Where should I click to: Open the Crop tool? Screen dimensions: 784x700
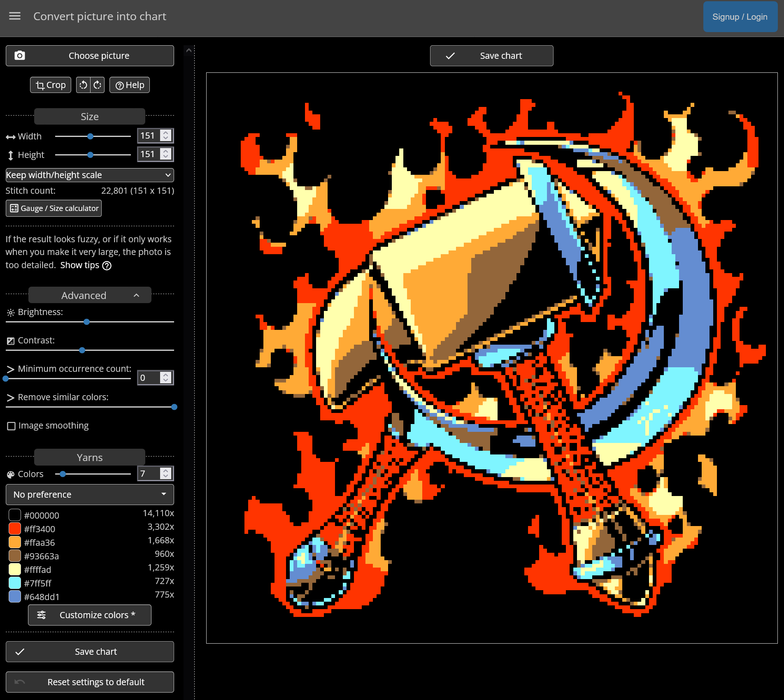(51, 85)
